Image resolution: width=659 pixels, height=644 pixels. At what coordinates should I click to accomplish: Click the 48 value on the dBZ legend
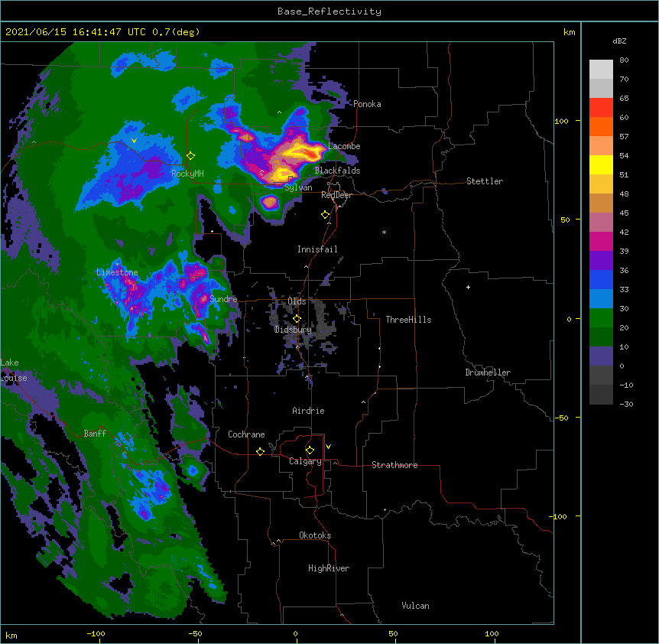pyautogui.click(x=624, y=194)
